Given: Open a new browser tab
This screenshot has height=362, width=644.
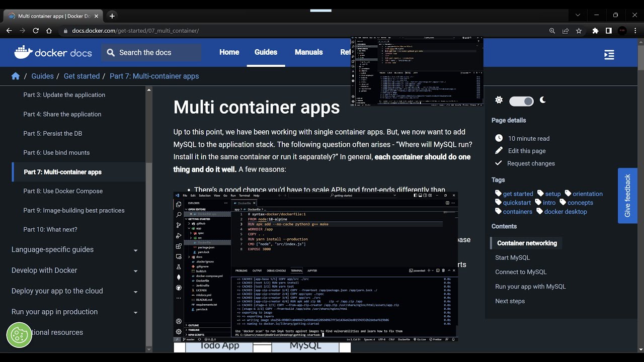Looking at the screenshot, I should [112, 16].
